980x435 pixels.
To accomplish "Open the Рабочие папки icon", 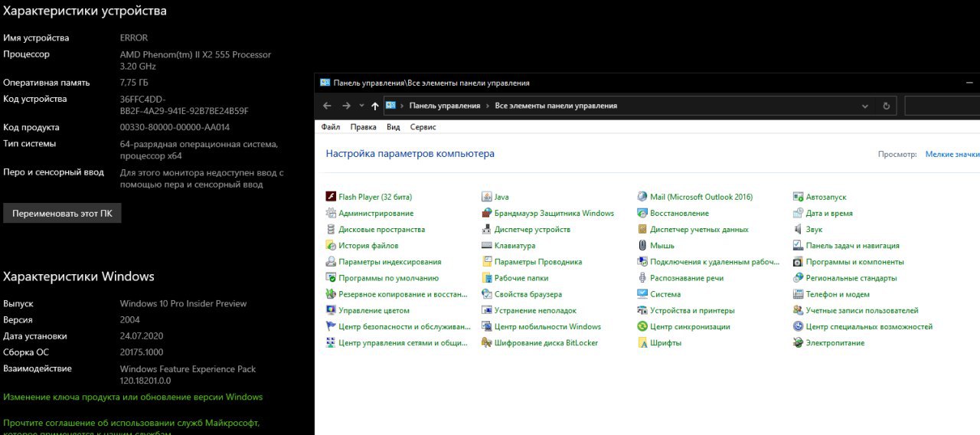I will coord(487,278).
